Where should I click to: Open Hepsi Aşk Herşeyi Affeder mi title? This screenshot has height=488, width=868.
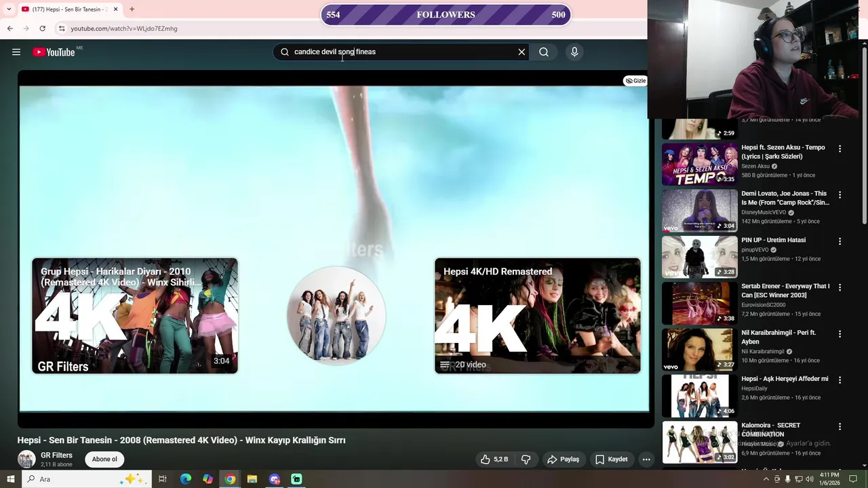pos(785,379)
